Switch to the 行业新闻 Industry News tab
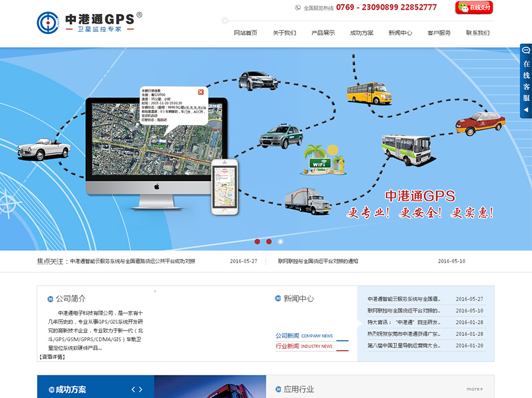Screen dimensions: 532x398 click(x=304, y=346)
